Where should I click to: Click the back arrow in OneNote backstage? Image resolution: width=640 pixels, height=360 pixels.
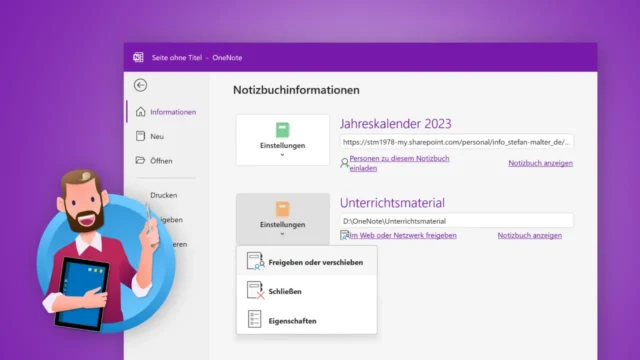140,85
